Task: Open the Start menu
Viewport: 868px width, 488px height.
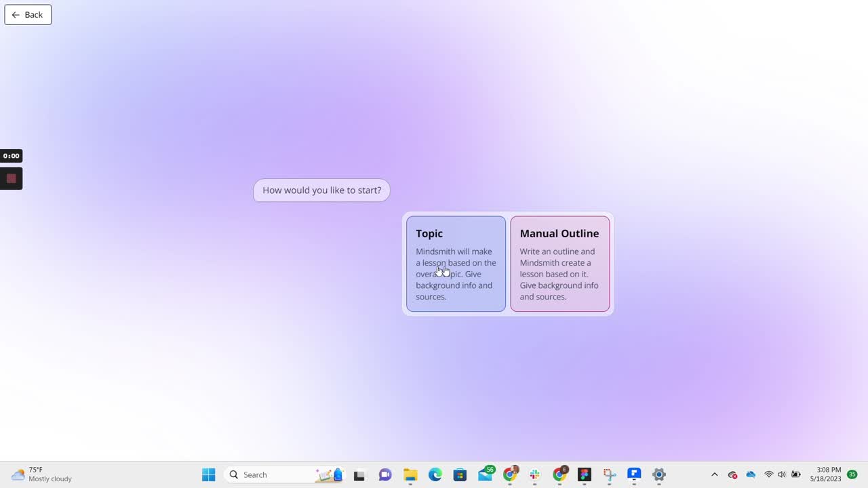Action: [x=208, y=474]
